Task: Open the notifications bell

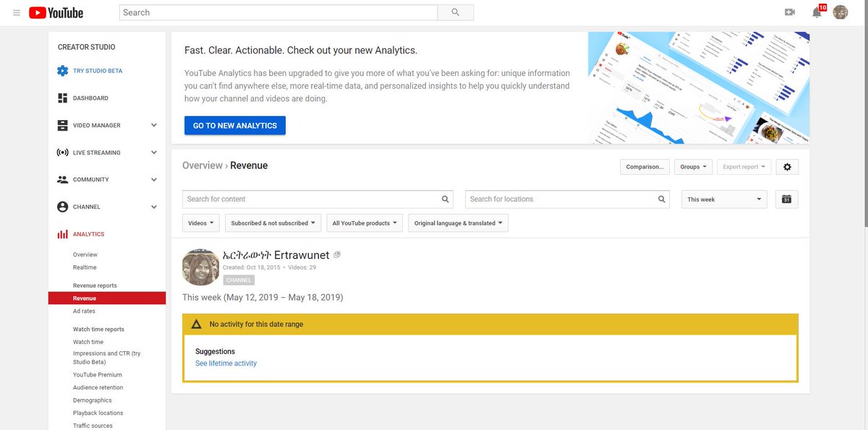Action: 817,12
